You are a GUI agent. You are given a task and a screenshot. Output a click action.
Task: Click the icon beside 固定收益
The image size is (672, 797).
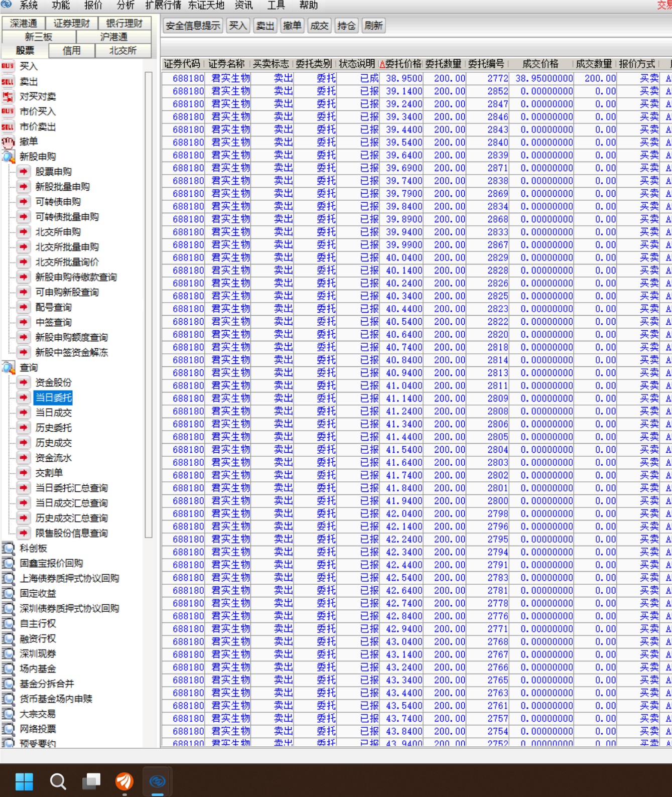click(8, 593)
